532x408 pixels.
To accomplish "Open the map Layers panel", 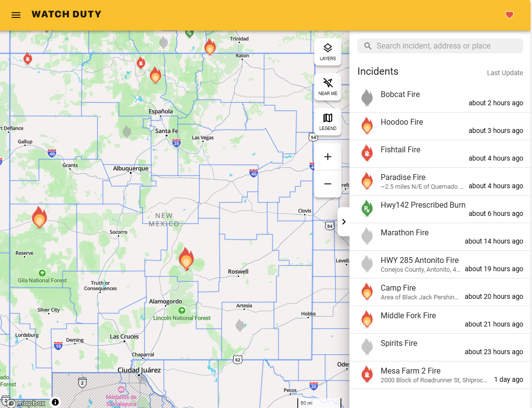I will 327,52.
